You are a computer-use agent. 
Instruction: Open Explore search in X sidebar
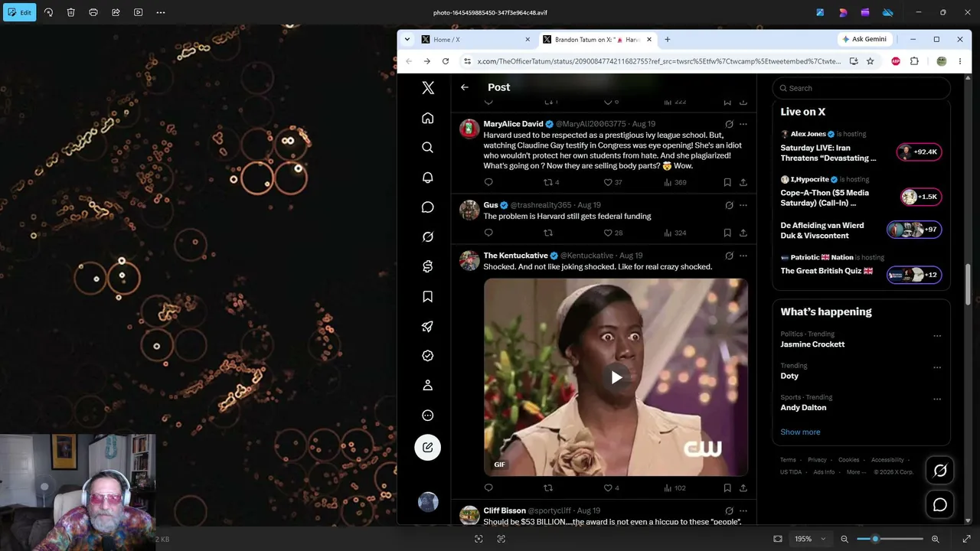428,148
